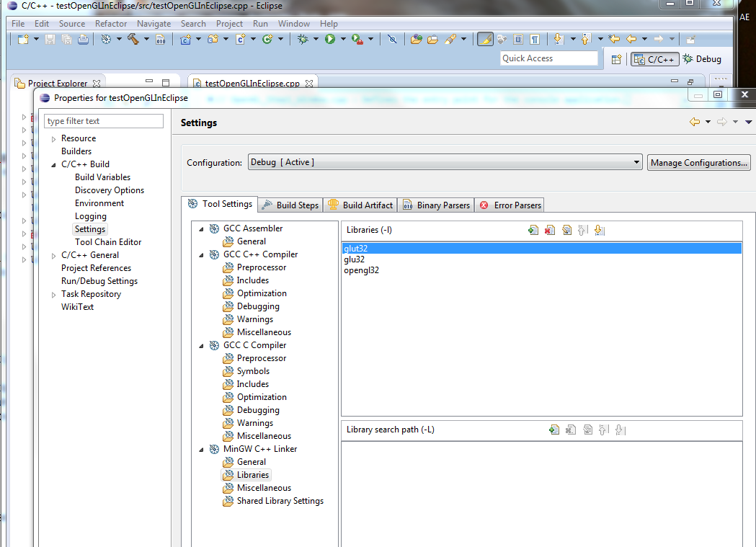
Task: Open the Navigate menu
Action: (x=154, y=23)
